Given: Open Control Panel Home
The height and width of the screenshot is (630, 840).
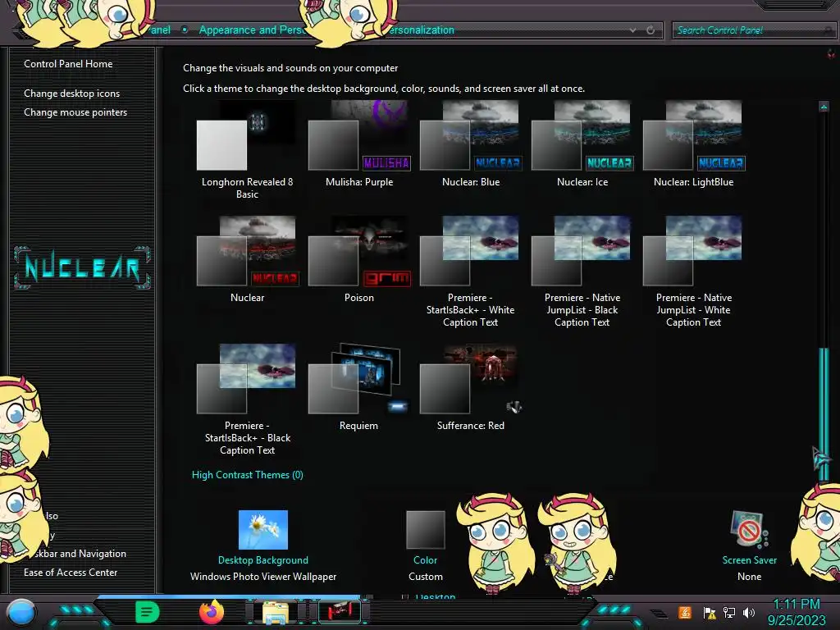Looking at the screenshot, I should click(68, 64).
